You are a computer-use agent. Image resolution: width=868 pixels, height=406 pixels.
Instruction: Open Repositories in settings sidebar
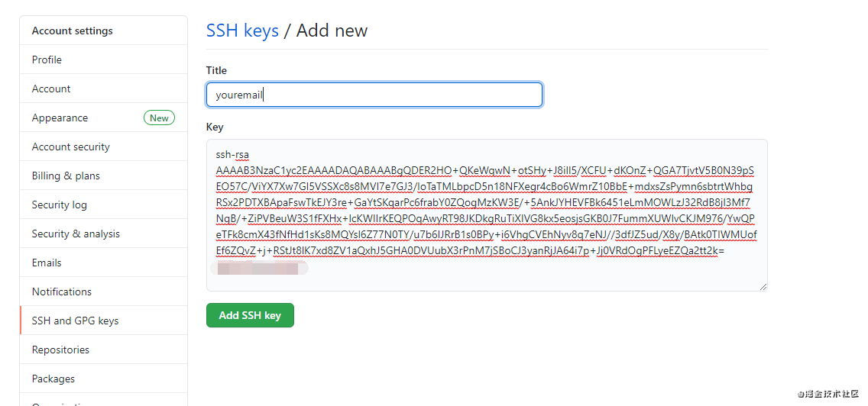click(60, 350)
